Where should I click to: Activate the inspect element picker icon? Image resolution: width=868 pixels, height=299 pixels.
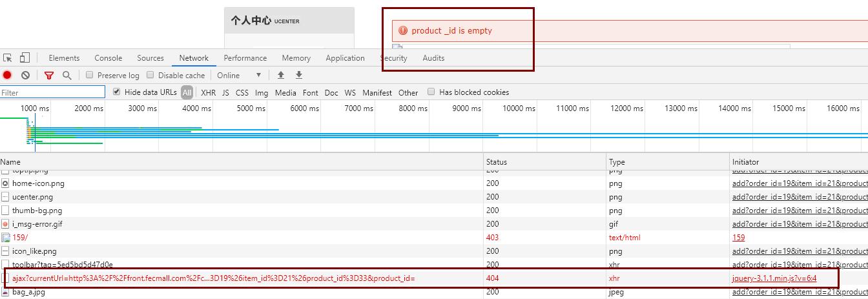pyautogui.click(x=8, y=57)
